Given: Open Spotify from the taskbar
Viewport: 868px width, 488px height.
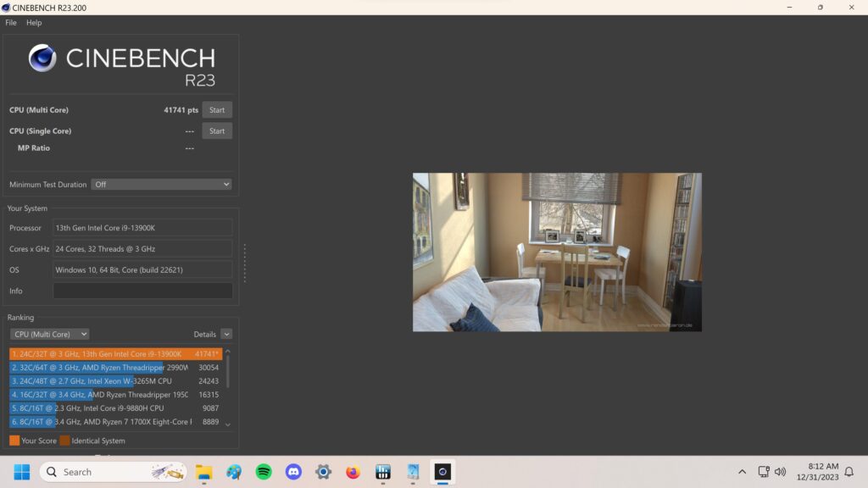Looking at the screenshot, I should coord(264,472).
